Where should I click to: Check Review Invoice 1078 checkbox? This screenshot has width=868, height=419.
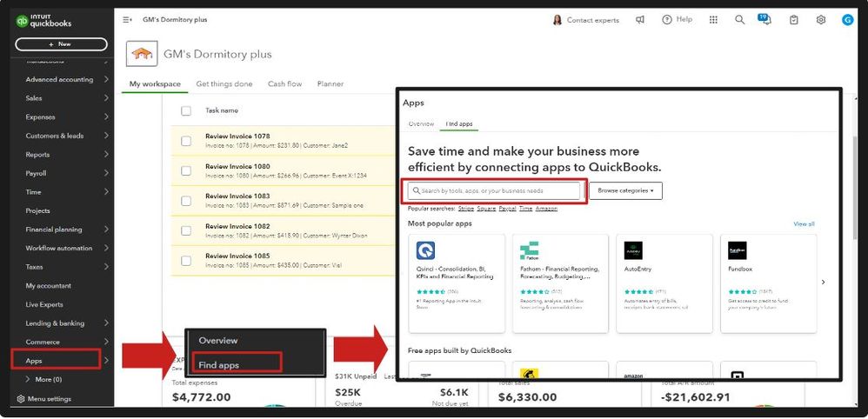coord(186,141)
